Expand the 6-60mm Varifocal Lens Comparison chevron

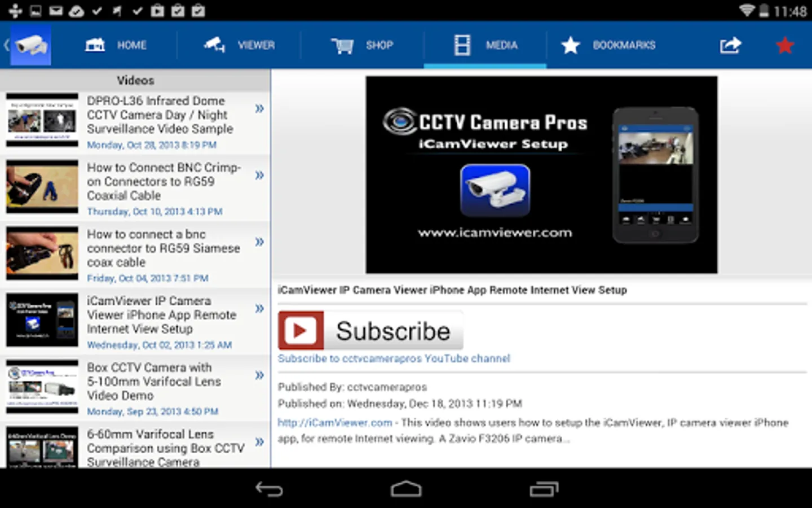pyautogui.click(x=259, y=441)
